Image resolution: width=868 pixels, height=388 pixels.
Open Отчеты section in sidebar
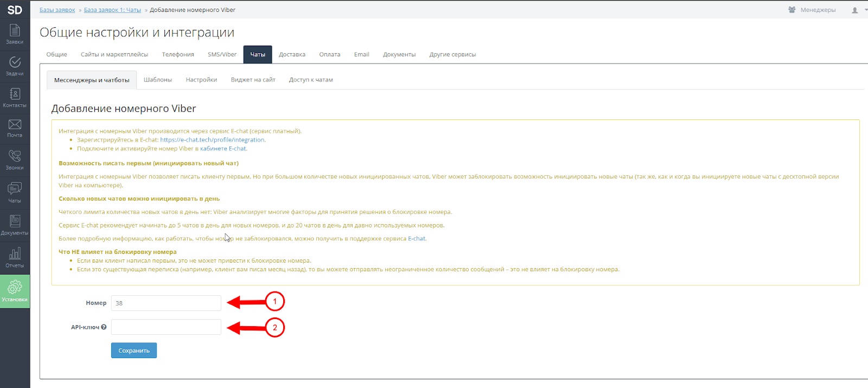coord(15,258)
